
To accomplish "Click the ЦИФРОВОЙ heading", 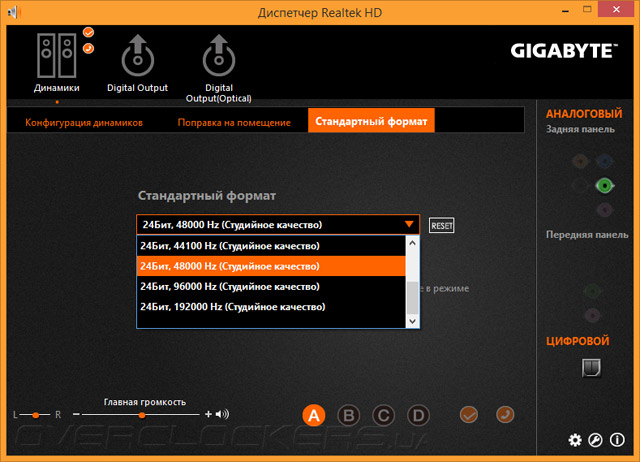I will 578,341.
